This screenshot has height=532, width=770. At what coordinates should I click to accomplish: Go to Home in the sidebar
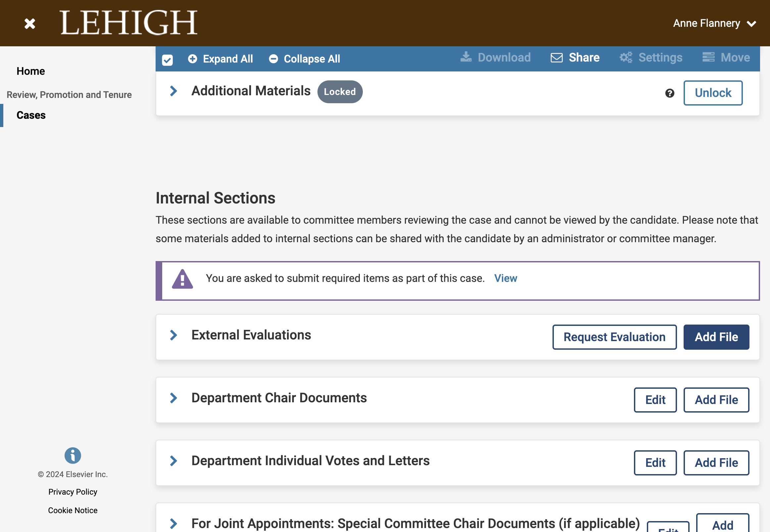point(31,71)
